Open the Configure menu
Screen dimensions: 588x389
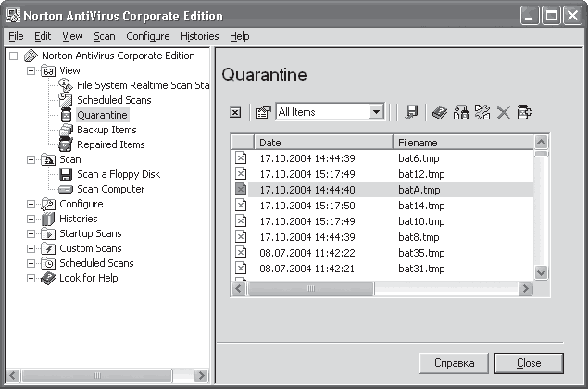(x=148, y=36)
